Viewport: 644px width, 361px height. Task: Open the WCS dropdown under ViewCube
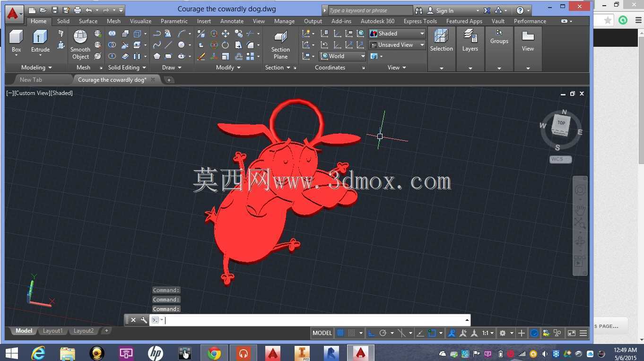561,159
